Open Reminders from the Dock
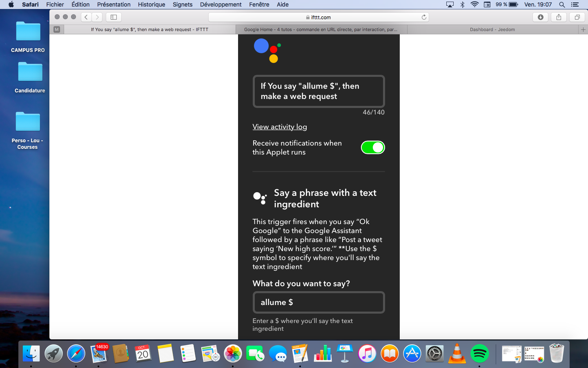This screenshot has width=588, height=368. pos(188,354)
